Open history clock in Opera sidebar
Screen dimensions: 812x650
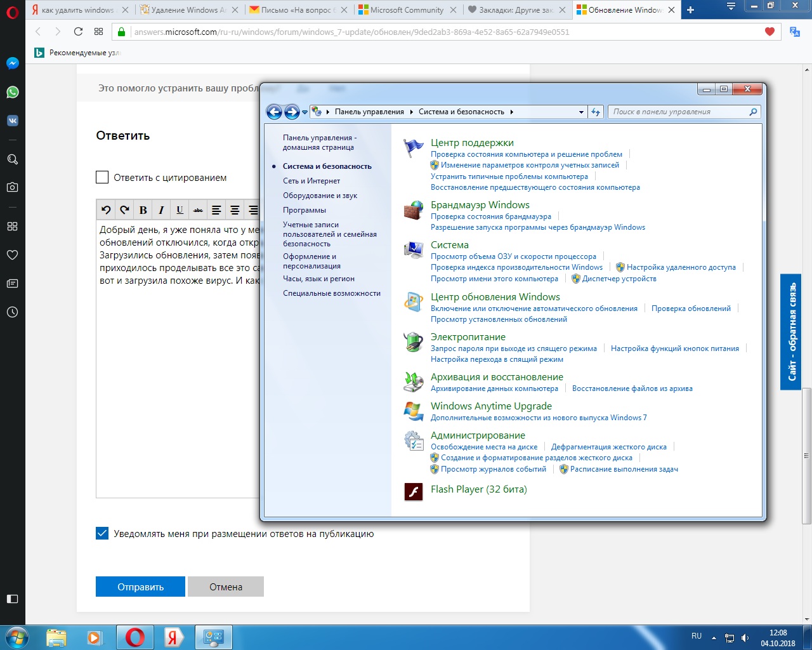click(x=12, y=312)
